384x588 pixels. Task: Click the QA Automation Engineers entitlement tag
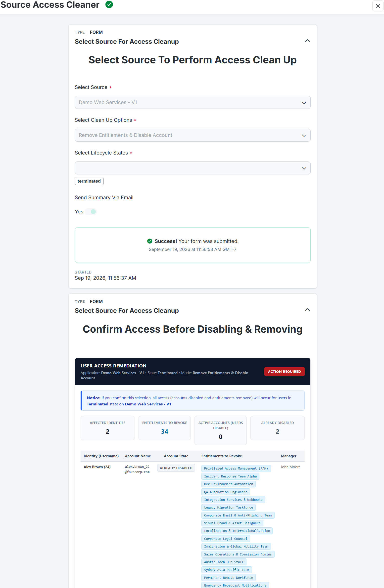(226, 492)
